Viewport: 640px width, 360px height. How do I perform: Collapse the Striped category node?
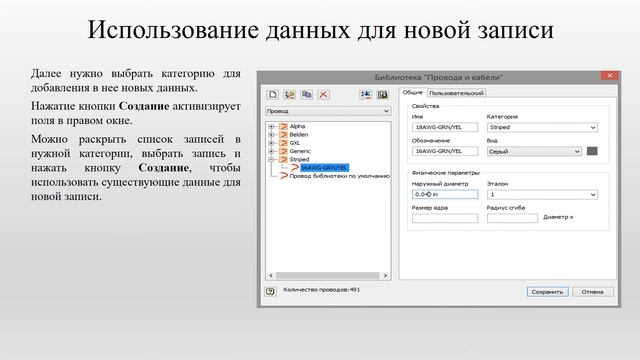point(271,160)
